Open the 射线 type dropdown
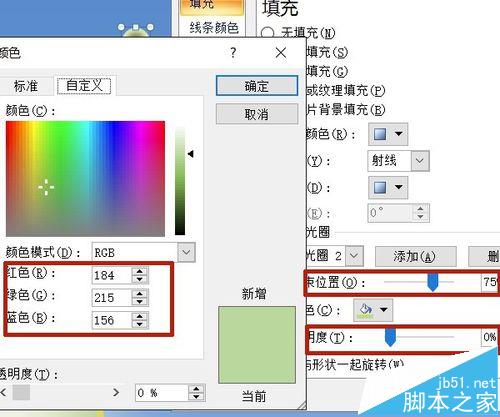The image size is (500, 417). 420,161
